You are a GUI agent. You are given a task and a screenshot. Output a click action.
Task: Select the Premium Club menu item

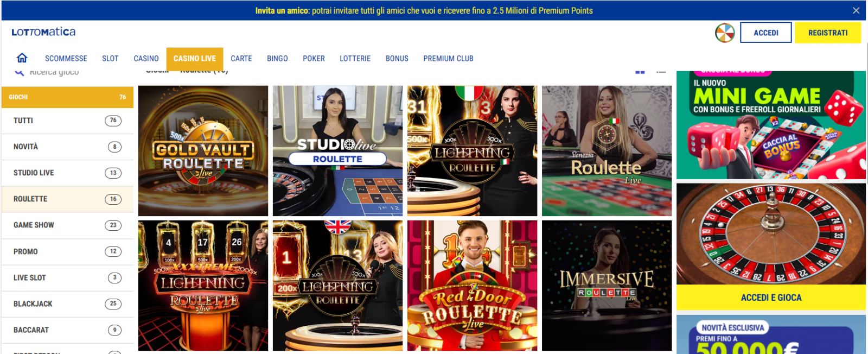448,59
